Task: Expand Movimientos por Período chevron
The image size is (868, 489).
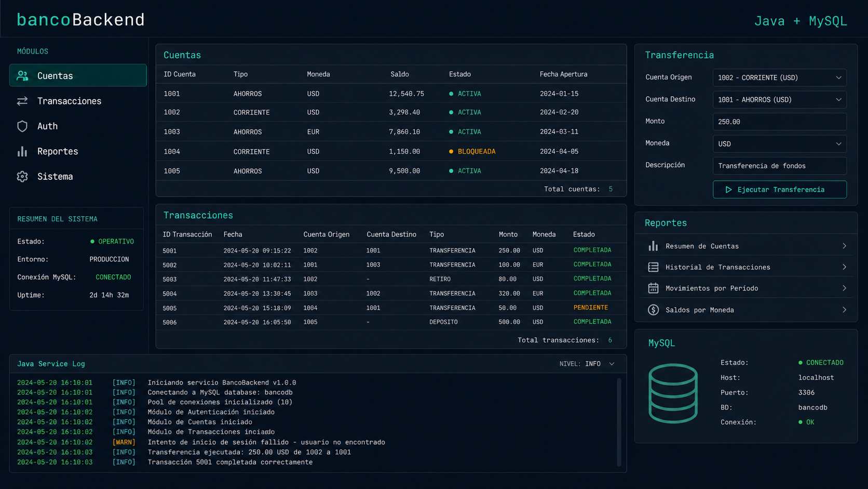Action: coord(844,288)
